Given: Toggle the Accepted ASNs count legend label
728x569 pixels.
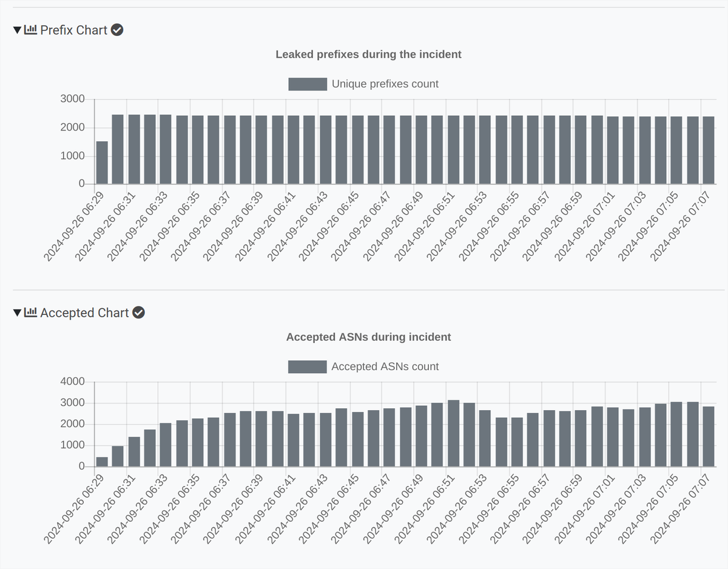Looking at the screenshot, I should click(x=385, y=366).
